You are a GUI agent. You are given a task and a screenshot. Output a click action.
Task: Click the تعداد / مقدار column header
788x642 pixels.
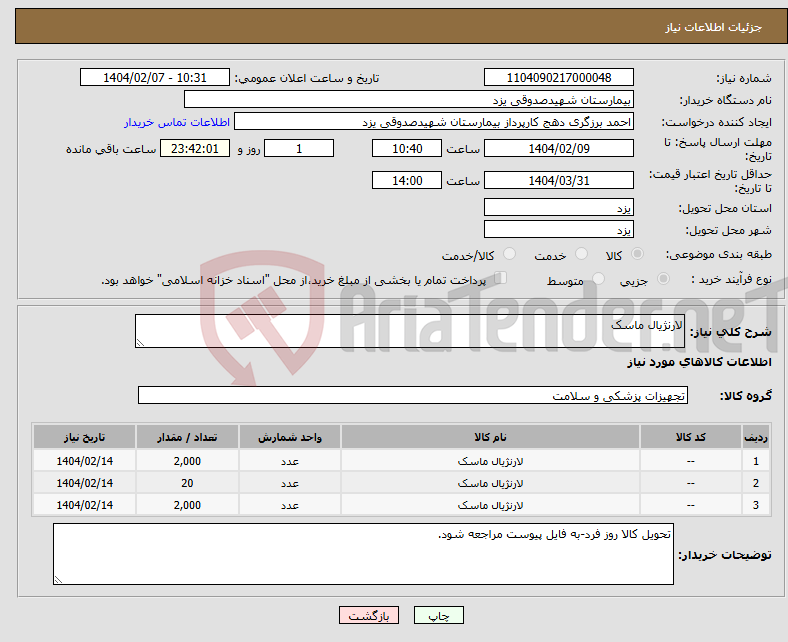[x=187, y=437]
